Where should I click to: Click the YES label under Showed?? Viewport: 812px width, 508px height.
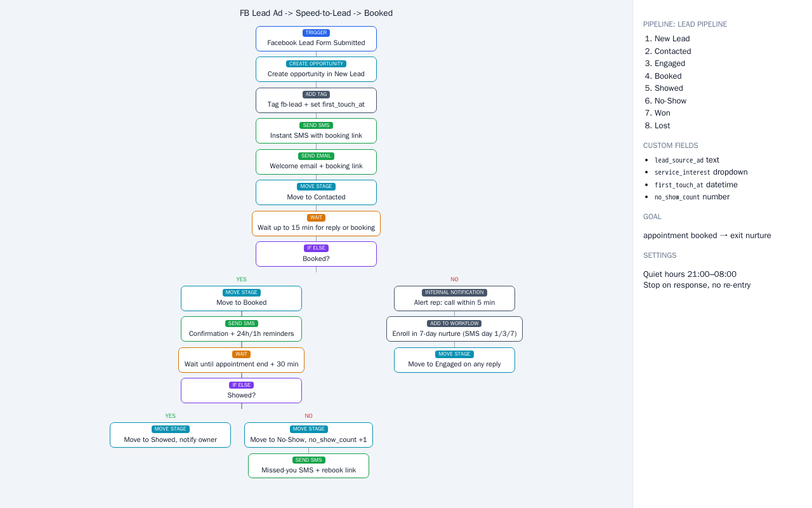point(170,416)
